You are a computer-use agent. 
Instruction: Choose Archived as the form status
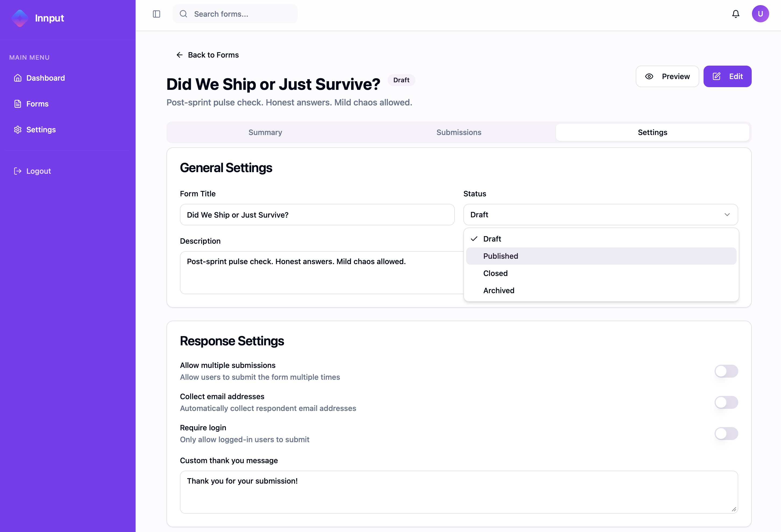pyautogui.click(x=499, y=290)
